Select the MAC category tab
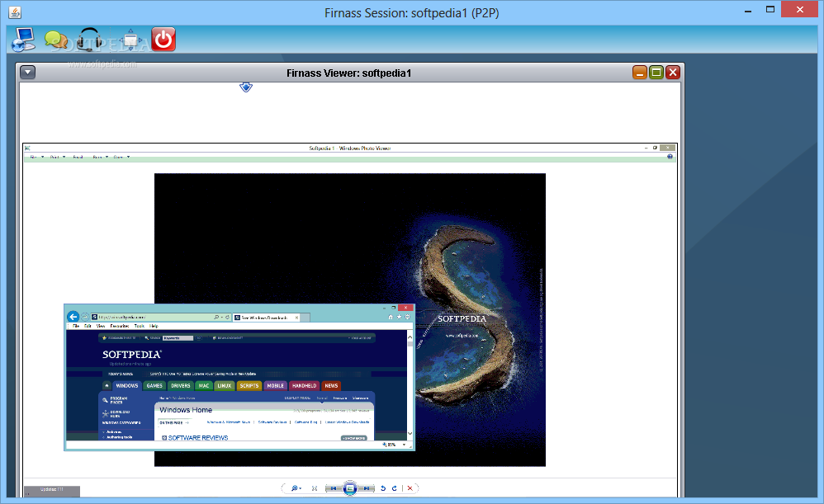This screenshot has height=504, width=824. click(204, 386)
